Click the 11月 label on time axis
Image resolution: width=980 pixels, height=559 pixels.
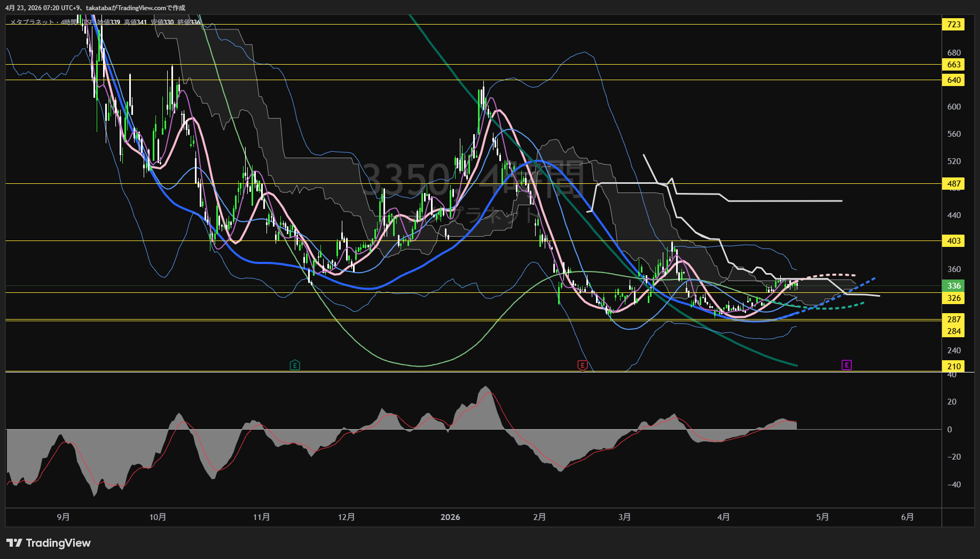[261, 517]
